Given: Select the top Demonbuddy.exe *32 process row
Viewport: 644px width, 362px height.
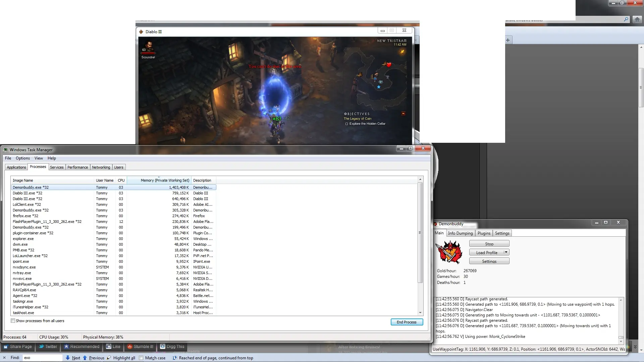Looking at the screenshot, I should 113,187.
